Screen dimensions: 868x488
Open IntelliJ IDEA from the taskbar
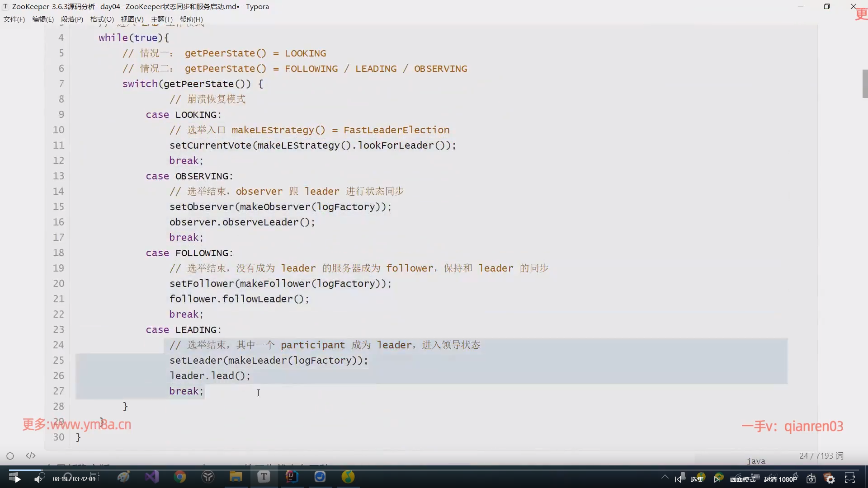coord(292,477)
